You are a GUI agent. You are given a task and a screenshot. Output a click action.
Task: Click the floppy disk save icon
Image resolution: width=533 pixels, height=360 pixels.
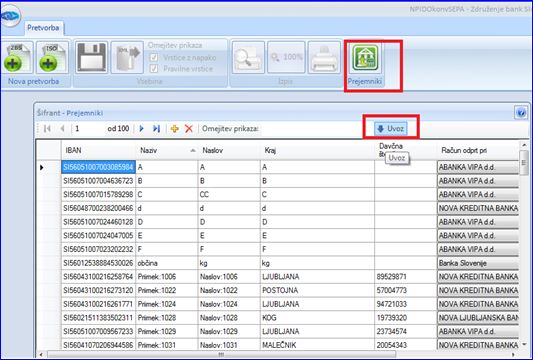point(92,57)
